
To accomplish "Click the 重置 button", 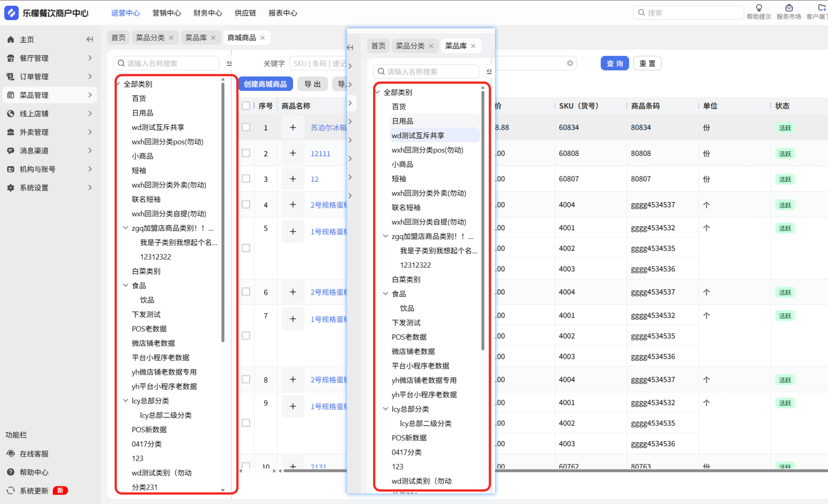I will [x=647, y=63].
